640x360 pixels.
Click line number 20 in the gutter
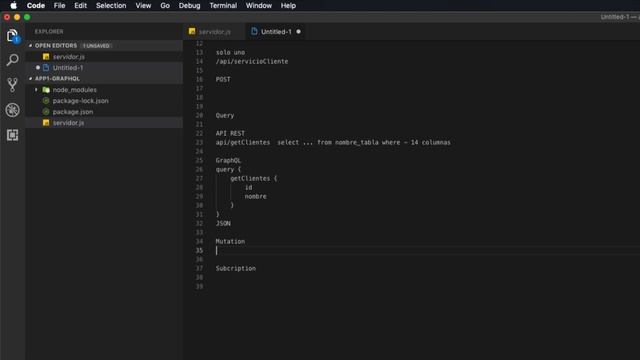point(199,116)
